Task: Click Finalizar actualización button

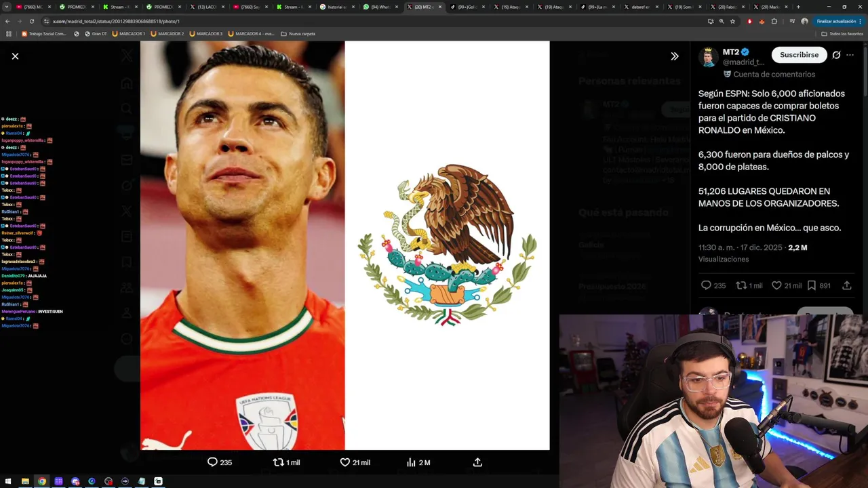Action: [839, 21]
